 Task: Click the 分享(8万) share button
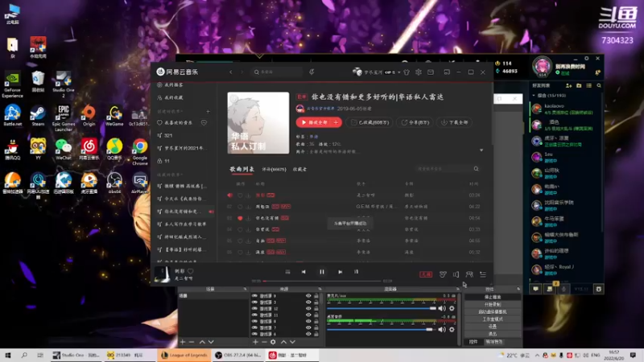pyautogui.click(x=415, y=122)
